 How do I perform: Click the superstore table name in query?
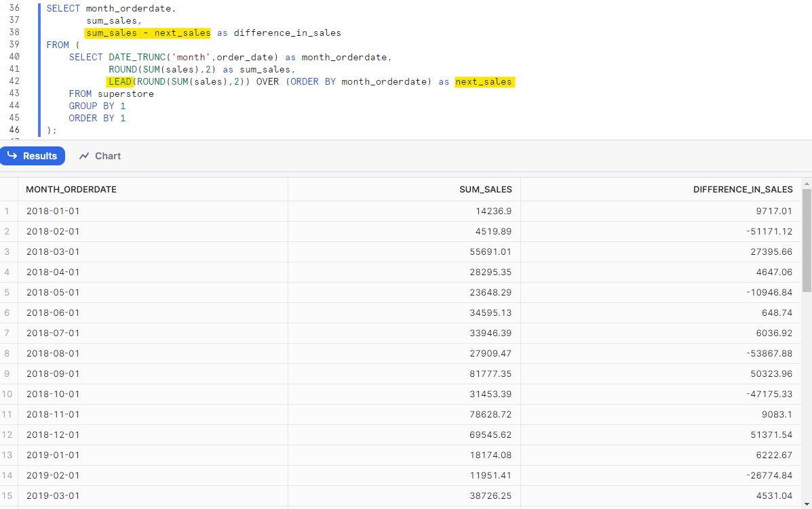(125, 94)
